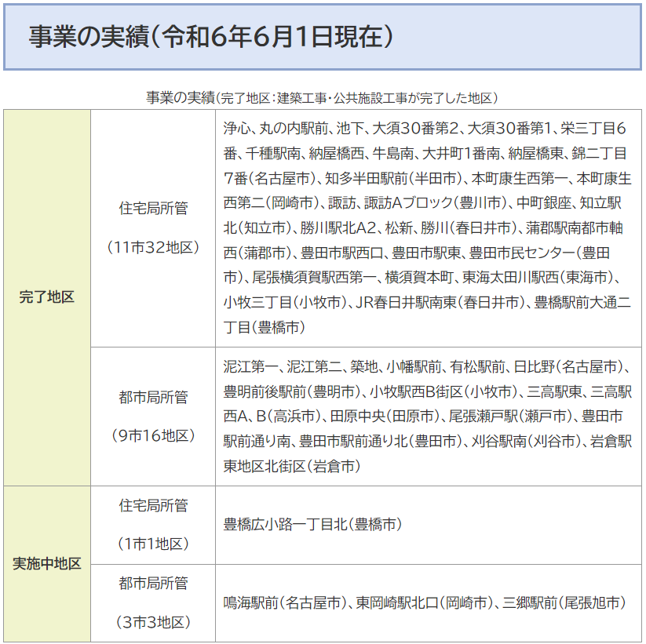This screenshot has height=644, width=646.
Task: Select the 住宅局所管 (1市1地区) cell
Action: pyautogui.click(x=153, y=525)
